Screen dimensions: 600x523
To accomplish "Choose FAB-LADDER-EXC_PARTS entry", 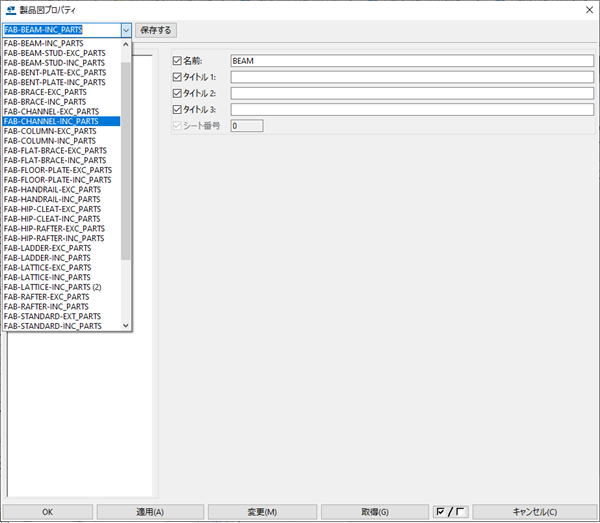I will (x=62, y=248).
